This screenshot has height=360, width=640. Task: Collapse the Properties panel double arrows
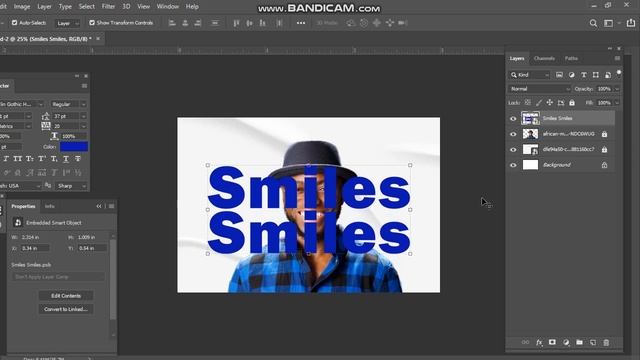99,206
